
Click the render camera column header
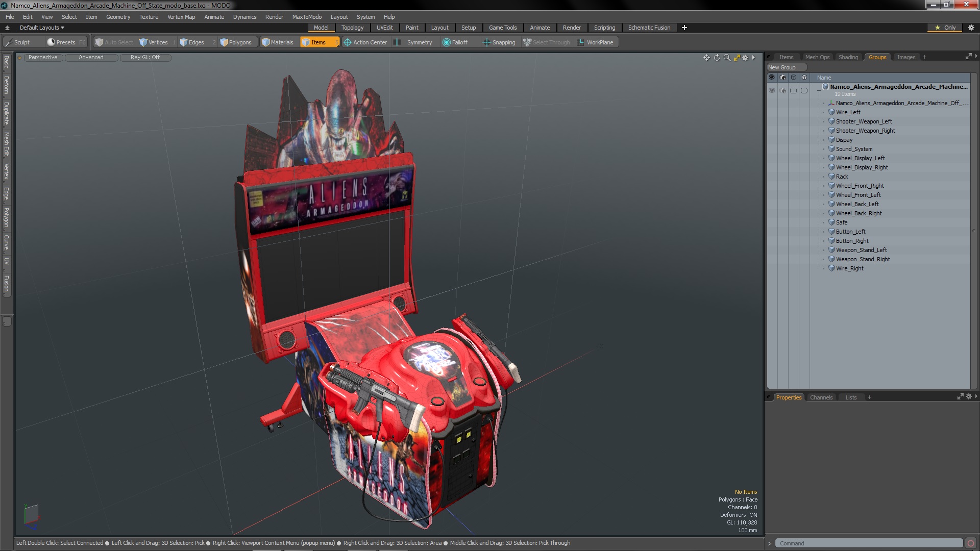tap(783, 78)
